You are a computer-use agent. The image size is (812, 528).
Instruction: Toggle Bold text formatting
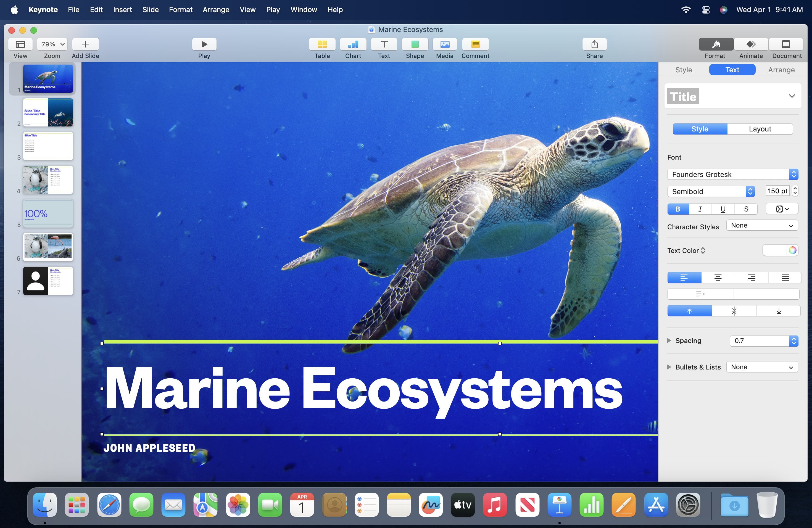(677, 209)
